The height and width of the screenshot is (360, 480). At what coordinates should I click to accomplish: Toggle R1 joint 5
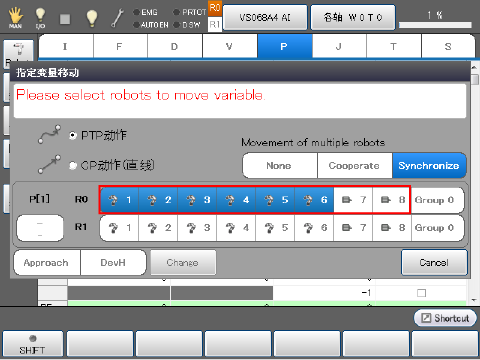coord(275,228)
